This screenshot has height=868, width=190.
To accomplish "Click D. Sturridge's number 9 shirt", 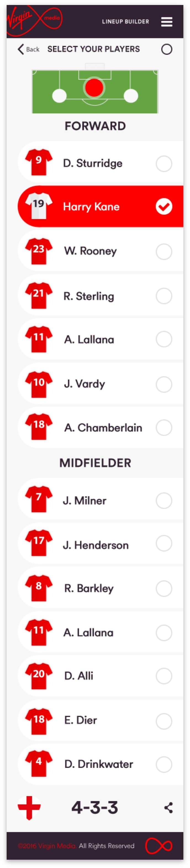I will point(39,162).
